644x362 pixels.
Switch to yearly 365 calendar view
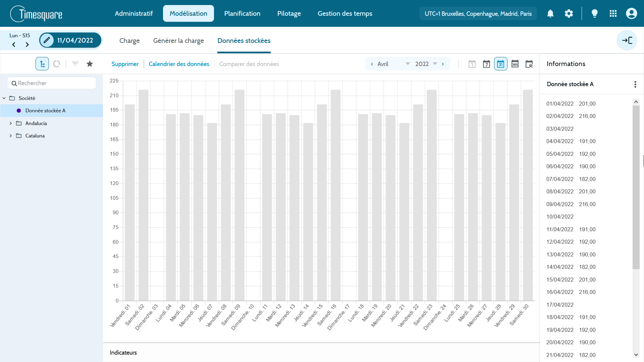515,64
